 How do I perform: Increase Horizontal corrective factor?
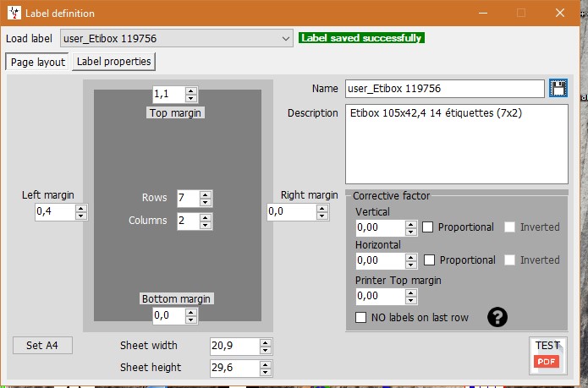tap(411, 257)
